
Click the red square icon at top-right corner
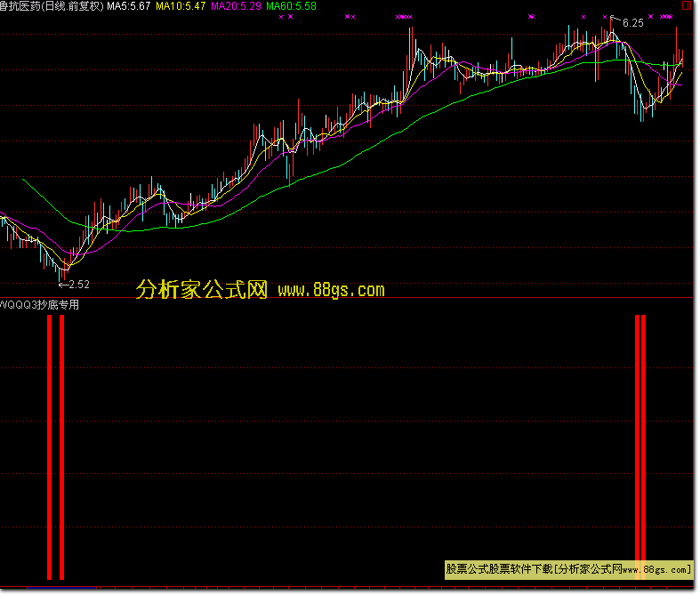coord(686,5)
